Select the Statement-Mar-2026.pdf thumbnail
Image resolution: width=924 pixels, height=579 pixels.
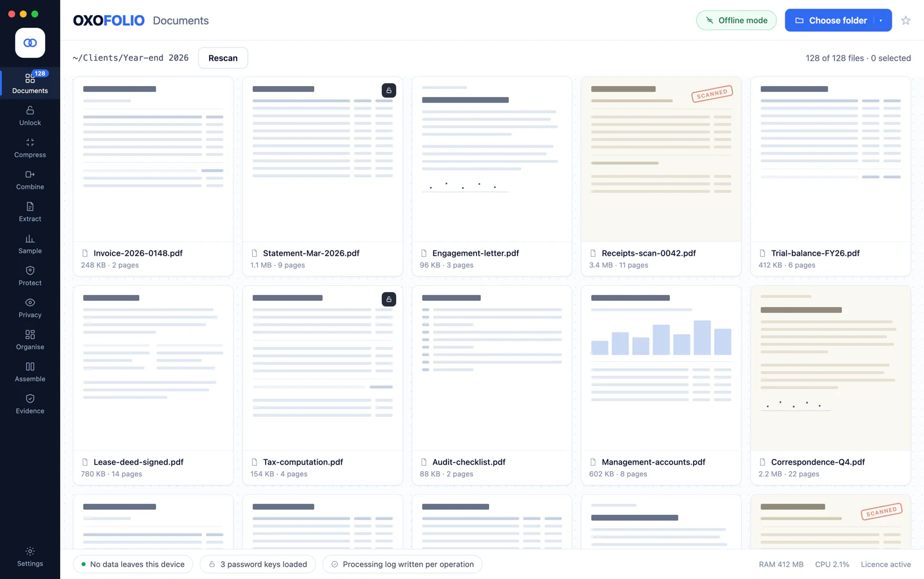(x=322, y=159)
